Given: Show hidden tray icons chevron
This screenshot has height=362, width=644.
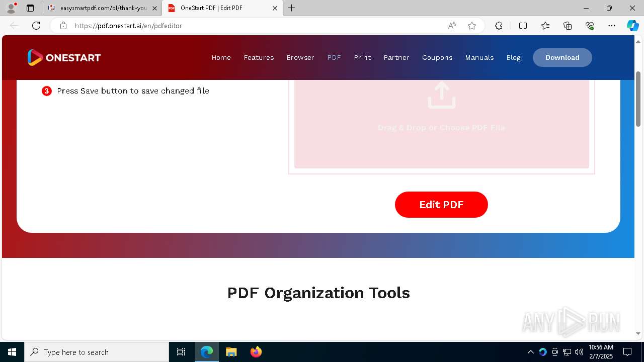Looking at the screenshot, I should click(530, 352).
